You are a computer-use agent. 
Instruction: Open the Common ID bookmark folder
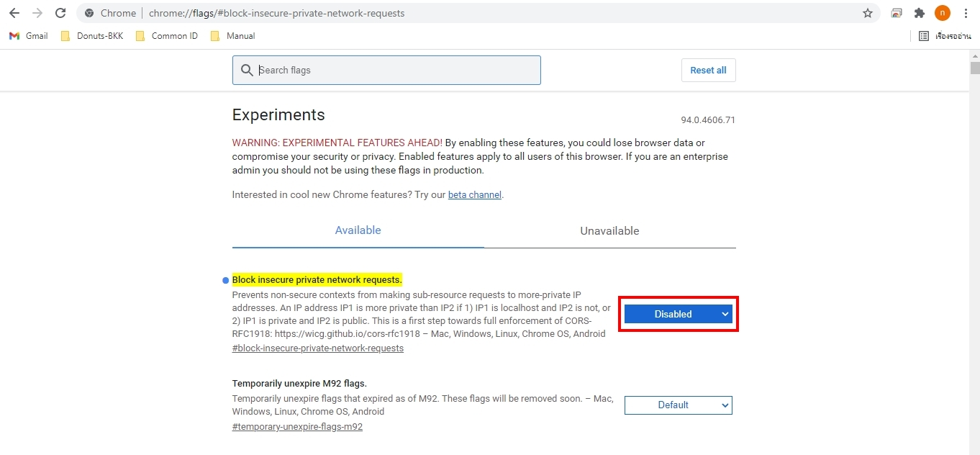(167, 36)
